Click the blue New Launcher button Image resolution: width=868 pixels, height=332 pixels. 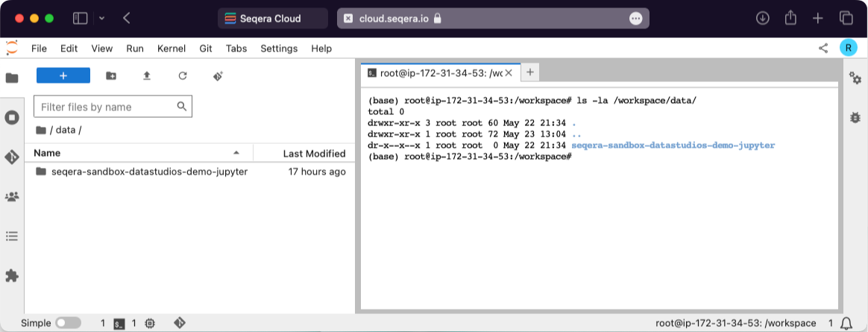click(x=63, y=76)
